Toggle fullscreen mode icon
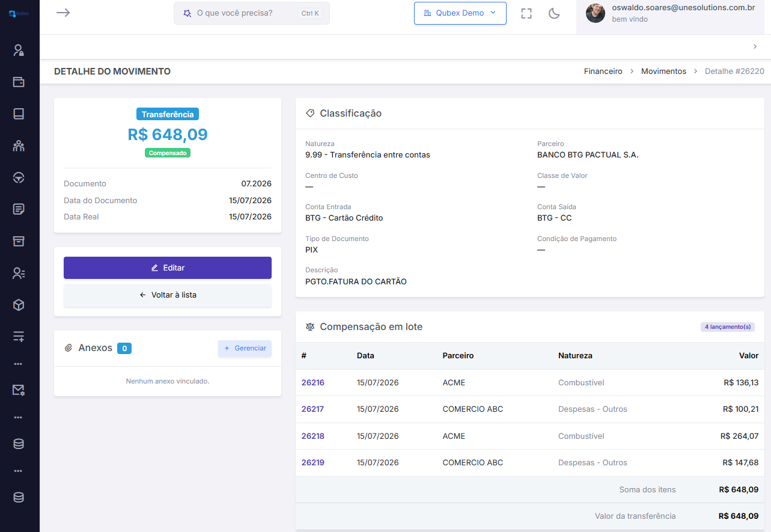This screenshot has height=532, width=771. (526, 13)
